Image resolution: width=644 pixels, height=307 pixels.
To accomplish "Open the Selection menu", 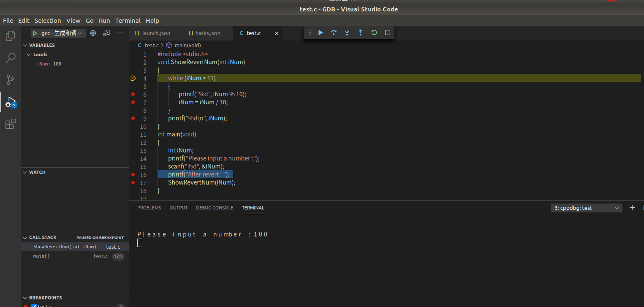I will pos(48,21).
